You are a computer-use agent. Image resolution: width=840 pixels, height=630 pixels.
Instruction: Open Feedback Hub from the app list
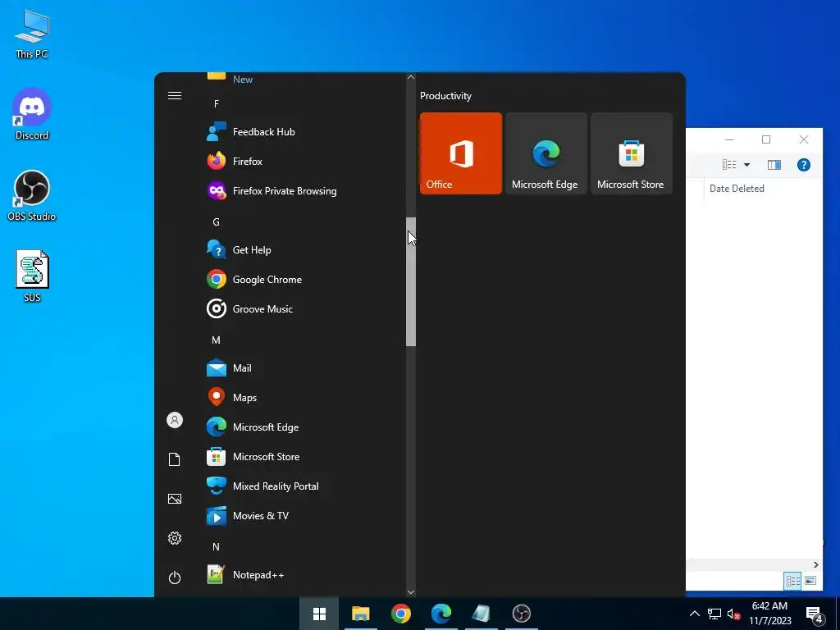[x=303, y=132]
